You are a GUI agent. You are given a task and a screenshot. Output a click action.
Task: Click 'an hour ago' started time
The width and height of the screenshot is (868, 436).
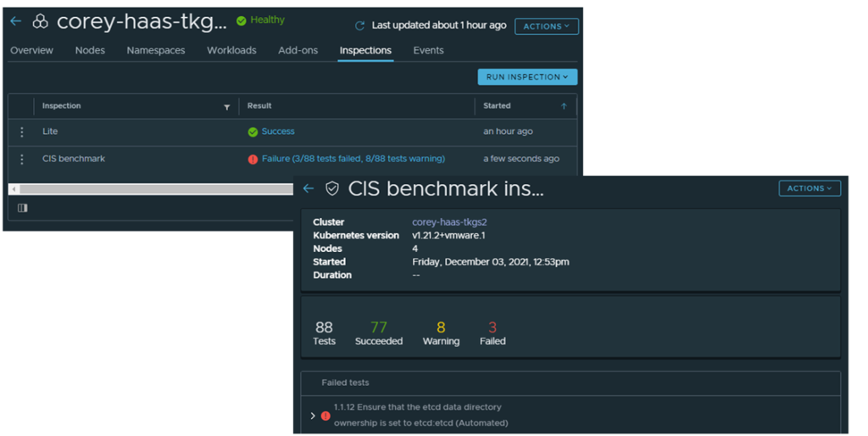508,131
